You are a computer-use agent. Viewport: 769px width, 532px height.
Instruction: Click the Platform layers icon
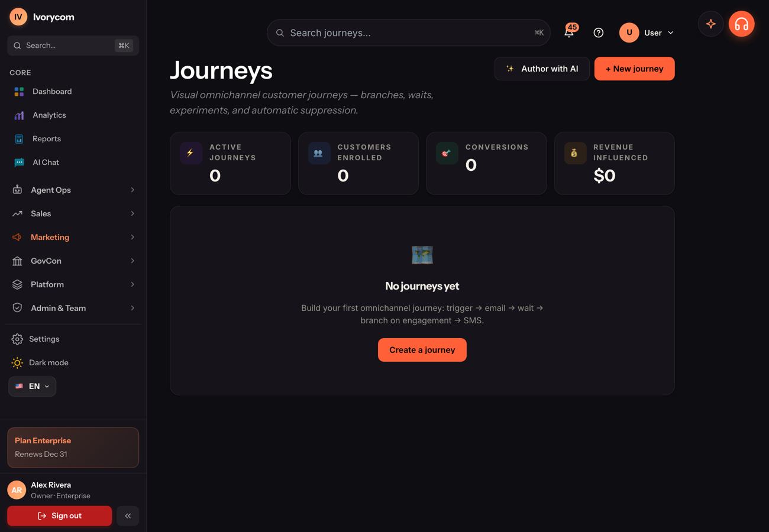pyautogui.click(x=17, y=284)
